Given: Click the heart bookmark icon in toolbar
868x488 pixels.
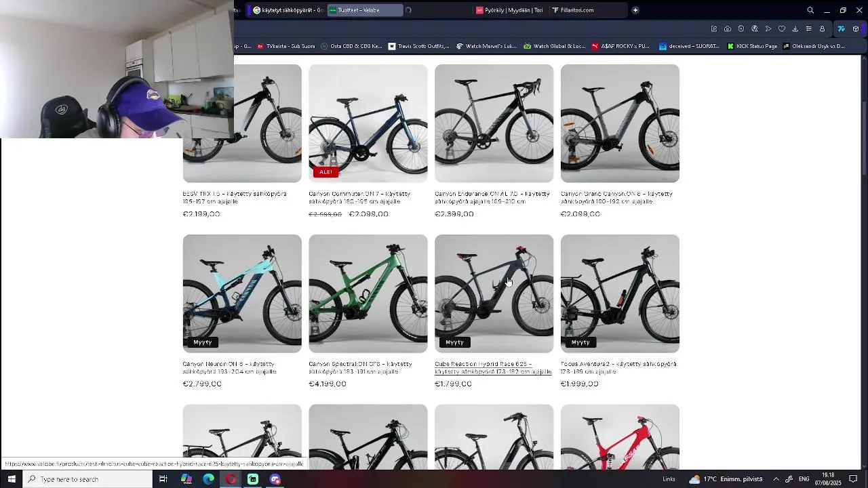Looking at the screenshot, I should (x=781, y=28).
